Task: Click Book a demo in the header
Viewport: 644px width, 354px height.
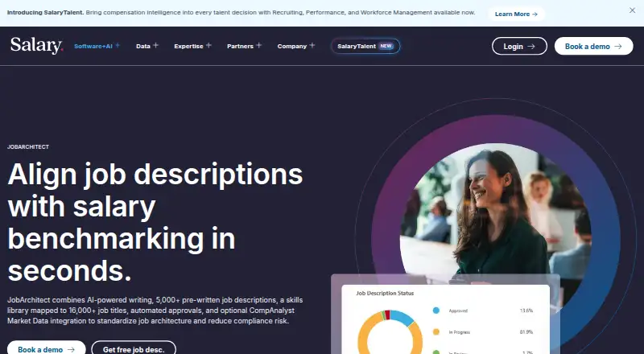Action: (593, 46)
